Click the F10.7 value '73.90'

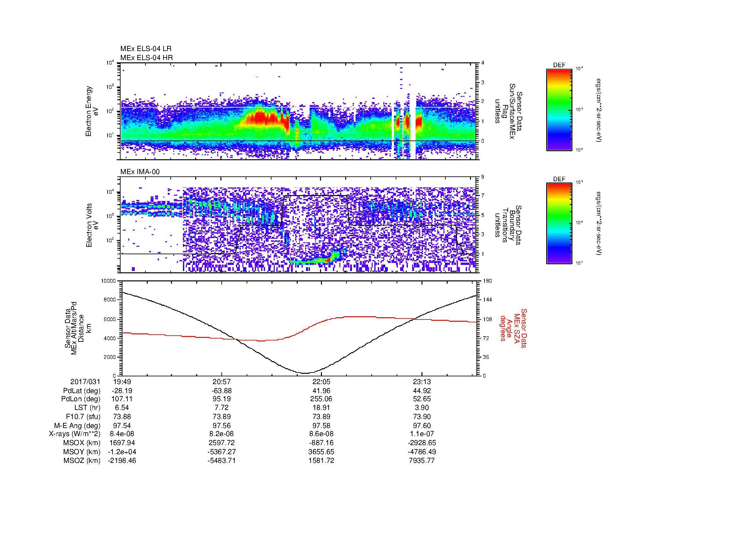pos(422,416)
